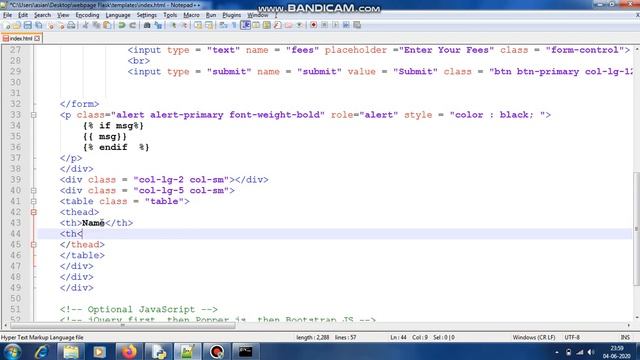Viewport: 640px width, 360px height.
Task: Click the Windows Start button
Action: (12, 352)
